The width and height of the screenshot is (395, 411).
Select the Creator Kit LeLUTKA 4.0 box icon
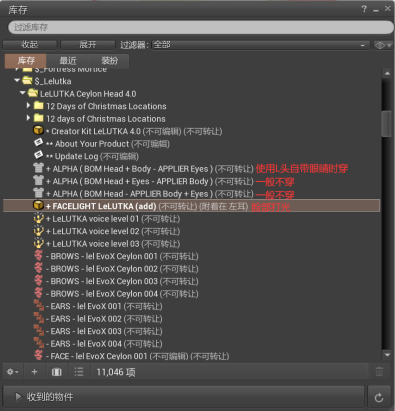tap(38, 130)
